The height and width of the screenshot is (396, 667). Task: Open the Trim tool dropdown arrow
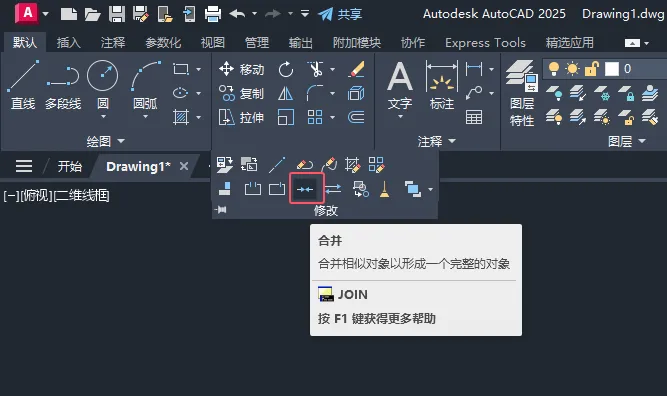332,69
